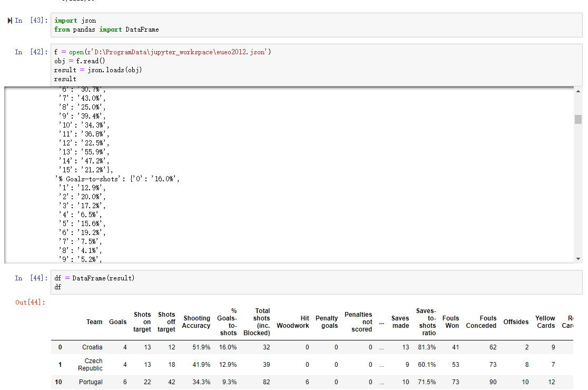588x390 pixels.
Task: Select the In [42] cell prompt
Action: click(32, 52)
